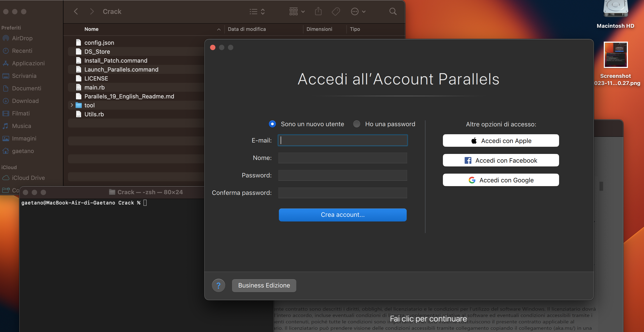Expand the tool folder disclosure arrow

[x=72, y=105]
